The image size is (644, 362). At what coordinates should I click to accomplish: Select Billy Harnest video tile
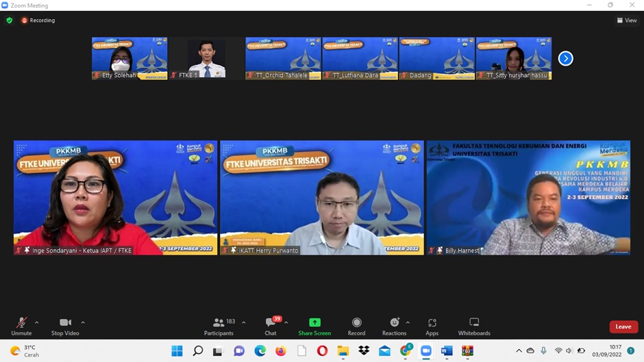coord(529,198)
